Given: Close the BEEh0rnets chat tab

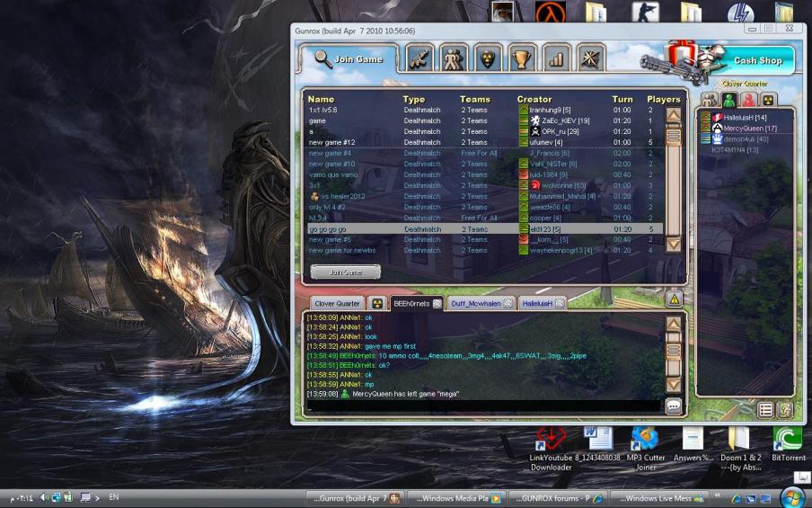Looking at the screenshot, I should coord(437,304).
